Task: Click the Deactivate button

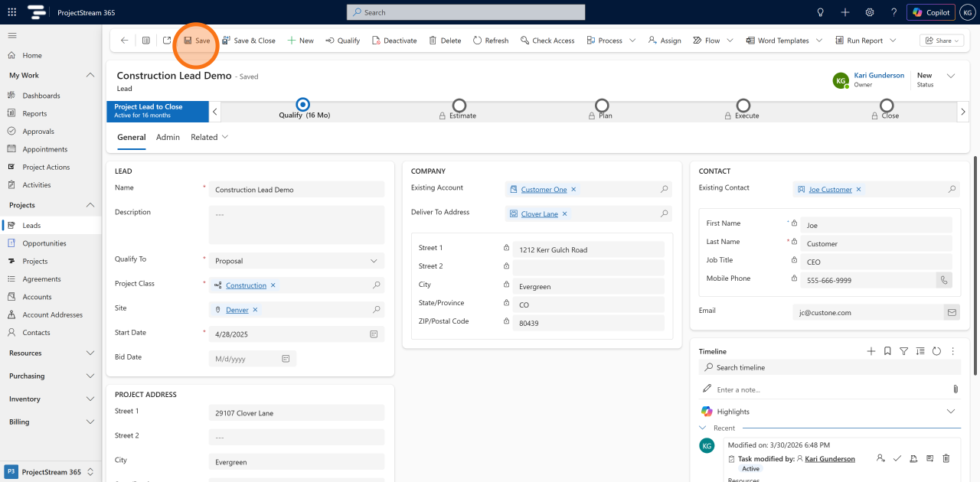Action: point(394,41)
